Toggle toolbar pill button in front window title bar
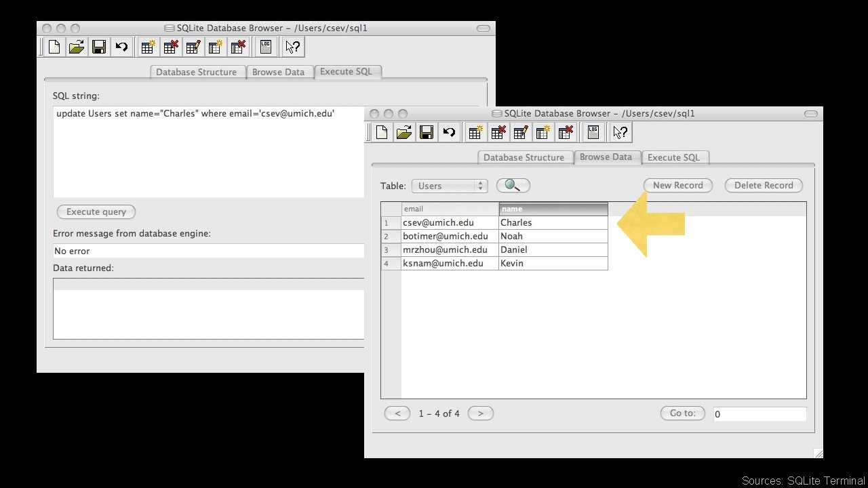This screenshot has width=868, height=488. pyautogui.click(x=810, y=114)
